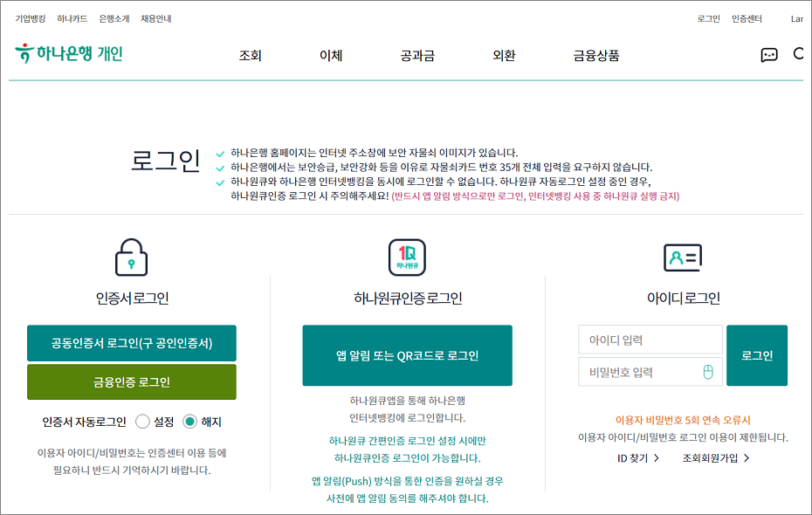812x515 pixels.
Task: Select the 설정 auto-login radio button
Action: coord(142,422)
